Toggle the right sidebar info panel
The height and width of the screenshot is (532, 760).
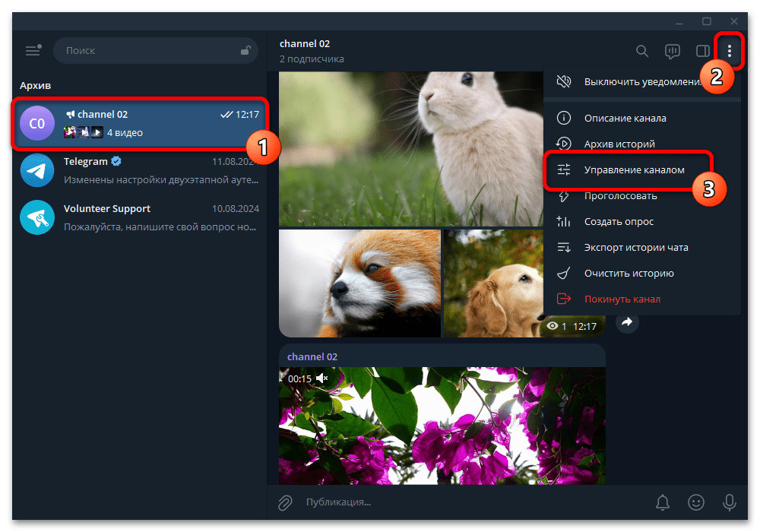[x=703, y=51]
